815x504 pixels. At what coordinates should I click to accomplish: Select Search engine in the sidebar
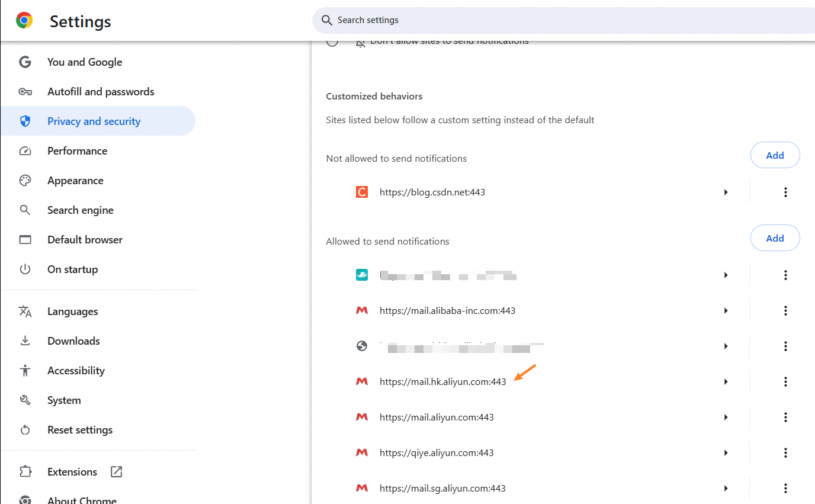click(x=80, y=210)
